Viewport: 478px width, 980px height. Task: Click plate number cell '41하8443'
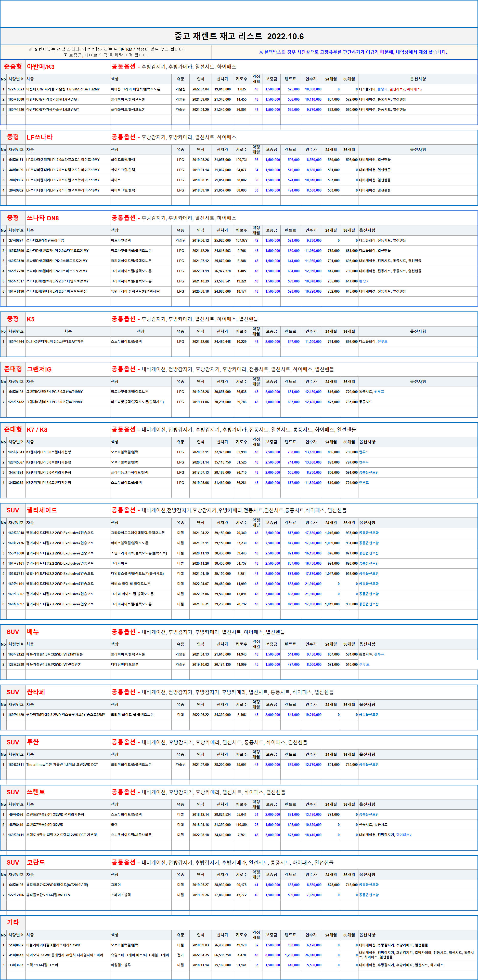pyautogui.click(x=16, y=955)
